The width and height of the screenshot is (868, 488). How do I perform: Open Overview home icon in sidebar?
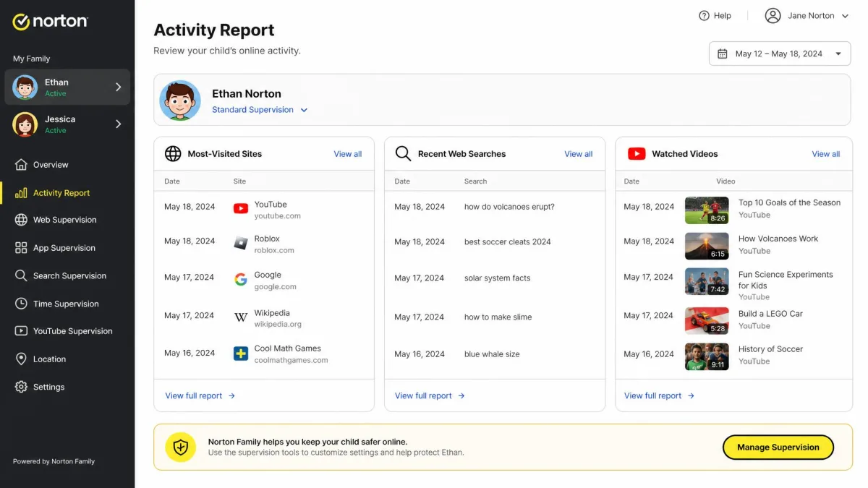[x=21, y=165]
